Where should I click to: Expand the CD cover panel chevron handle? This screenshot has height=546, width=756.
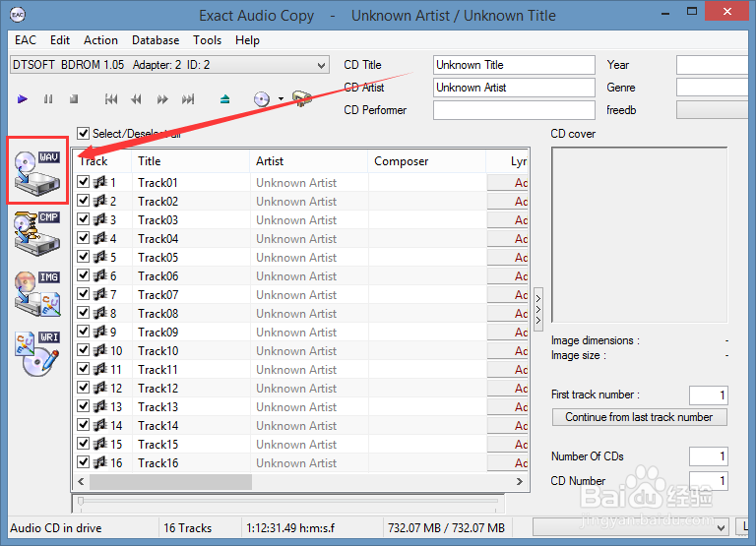[x=538, y=309]
